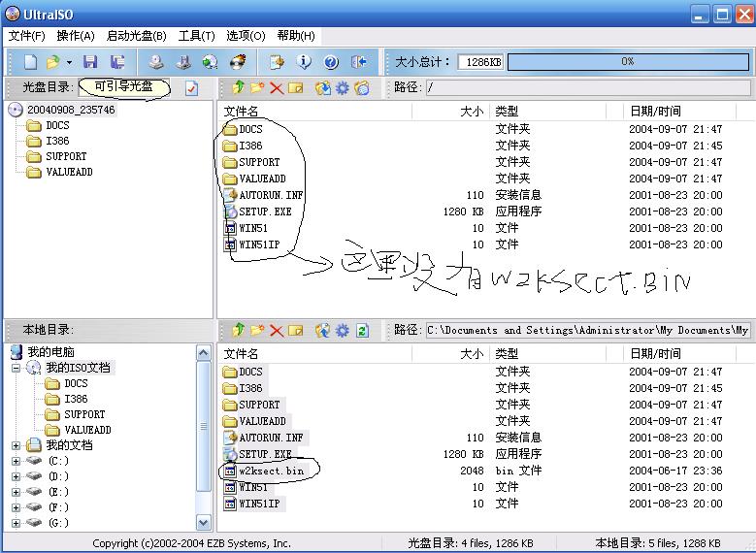
Task: Select 我的电脑 in local directory tree
Action: (x=51, y=352)
